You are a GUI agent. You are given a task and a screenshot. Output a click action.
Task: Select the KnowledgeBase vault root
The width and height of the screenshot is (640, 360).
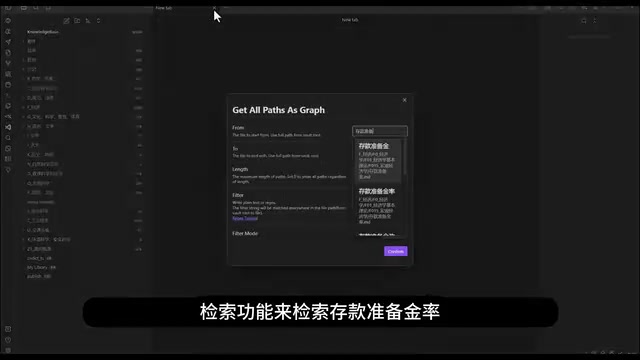click(43, 32)
